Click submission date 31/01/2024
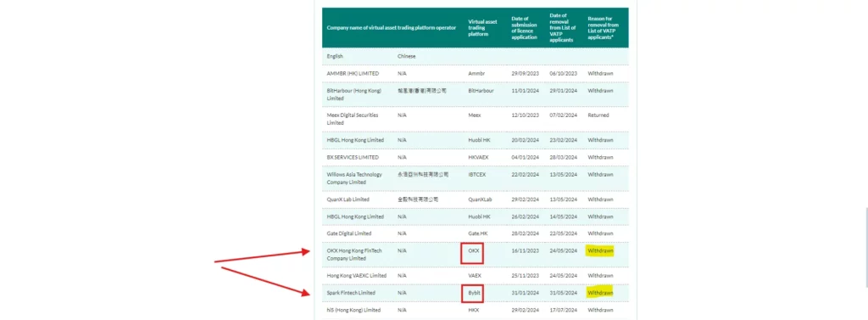The height and width of the screenshot is (320, 868). (525, 293)
